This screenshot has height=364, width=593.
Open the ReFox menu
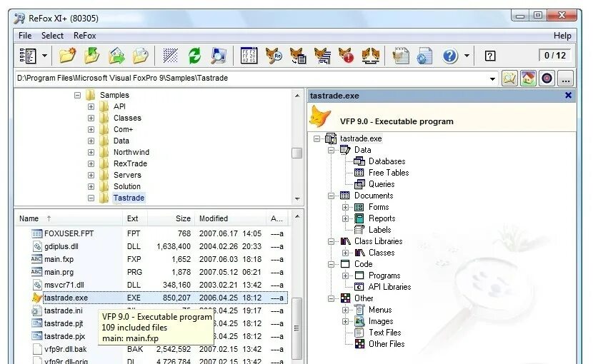pos(85,36)
